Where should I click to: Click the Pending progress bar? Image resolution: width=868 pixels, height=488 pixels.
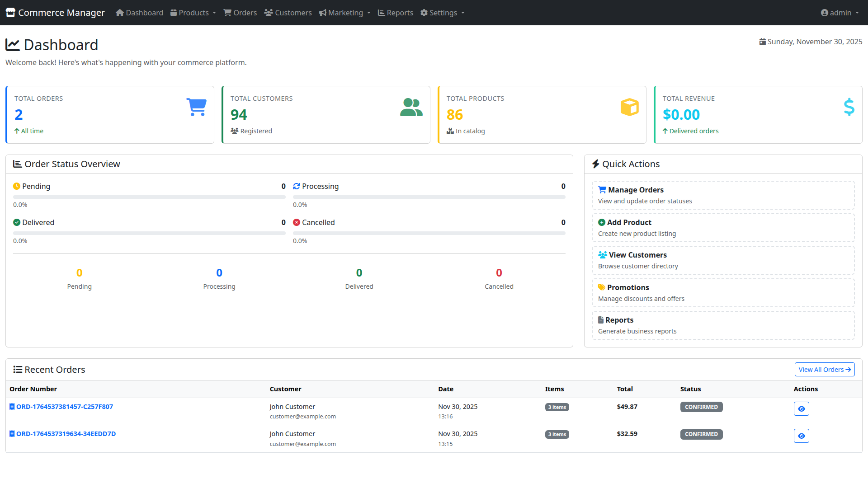[149, 197]
